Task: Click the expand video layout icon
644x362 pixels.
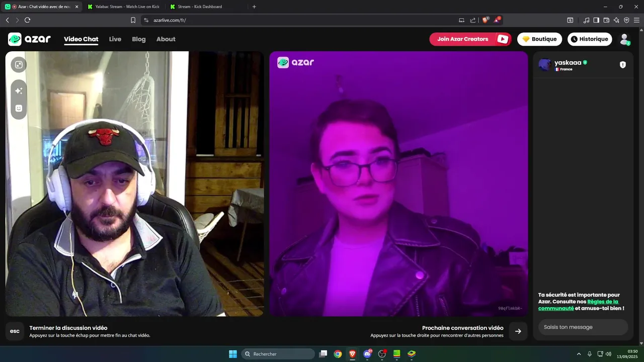Action: [x=19, y=64]
